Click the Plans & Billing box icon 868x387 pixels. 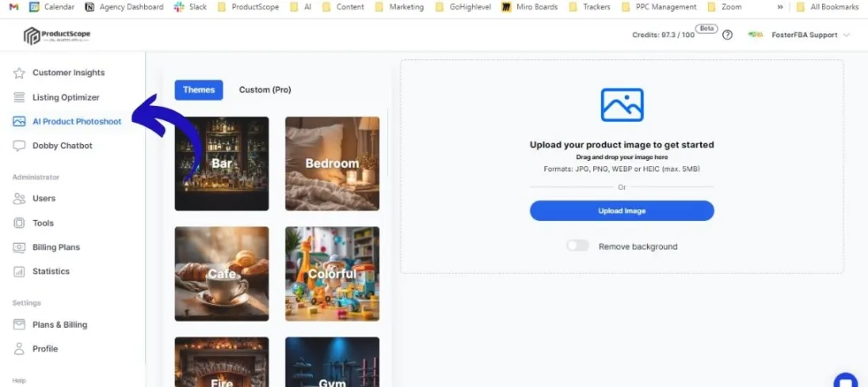click(19, 324)
